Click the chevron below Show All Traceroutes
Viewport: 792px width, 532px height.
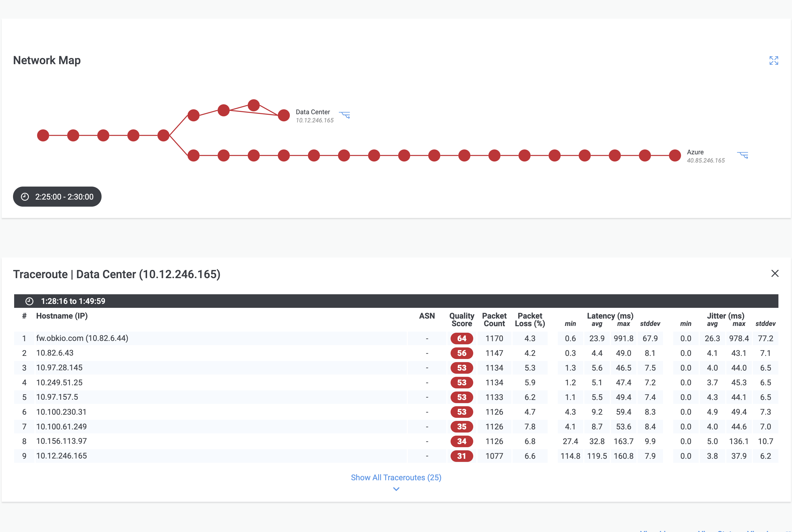395,489
